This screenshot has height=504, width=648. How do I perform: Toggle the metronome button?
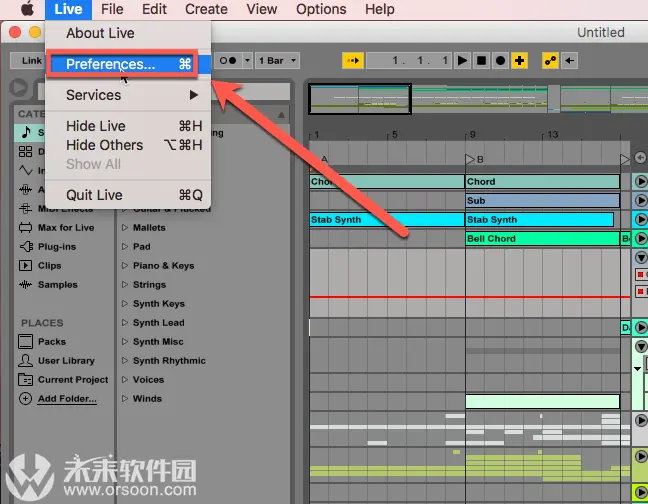point(228,61)
